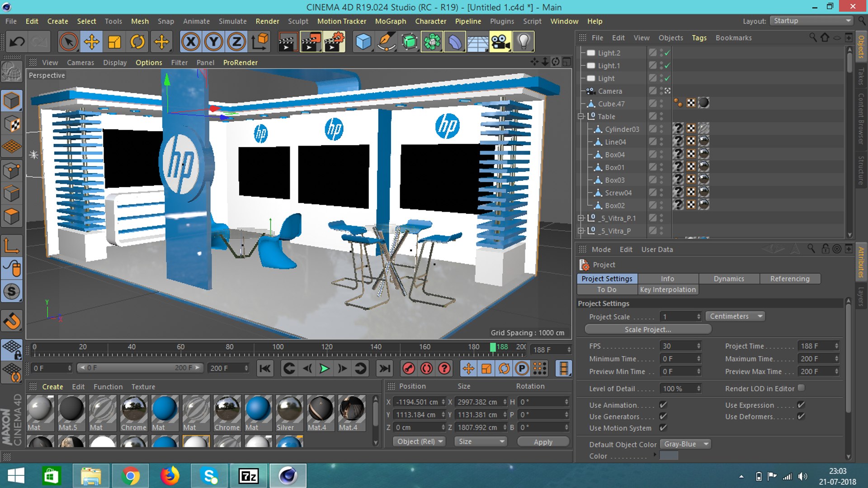Play the animation forwards
This screenshot has height=488, width=868.
(324, 369)
